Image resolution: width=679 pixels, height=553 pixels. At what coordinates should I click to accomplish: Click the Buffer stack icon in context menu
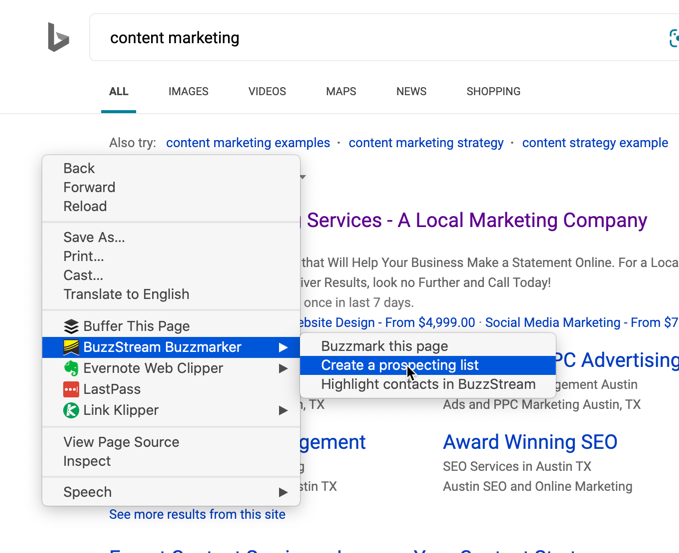(x=71, y=326)
